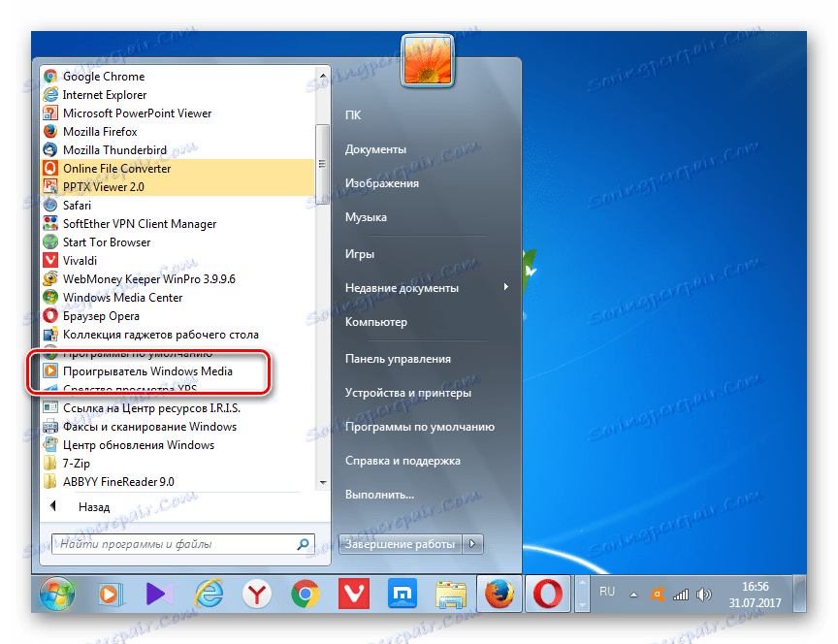Open Vivaldi on the taskbar
This screenshot has height=644, width=838.
(354, 594)
